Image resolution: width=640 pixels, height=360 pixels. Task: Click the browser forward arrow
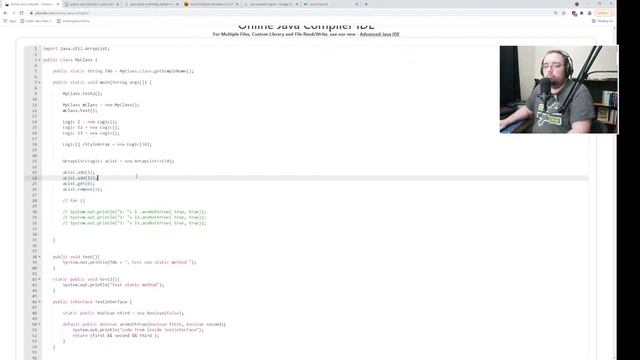(x=13, y=13)
